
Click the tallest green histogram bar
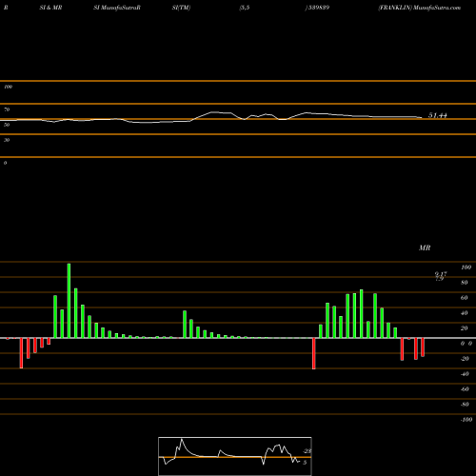[x=69, y=301]
